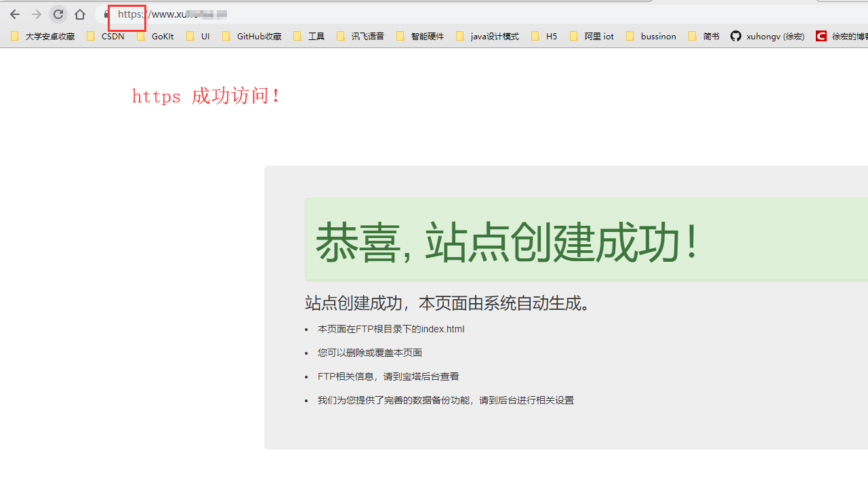The height and width of the screenshot is (489, 868).
Task: Expand the java设计模式 bookmarks folder
Action: click(487, 37)
